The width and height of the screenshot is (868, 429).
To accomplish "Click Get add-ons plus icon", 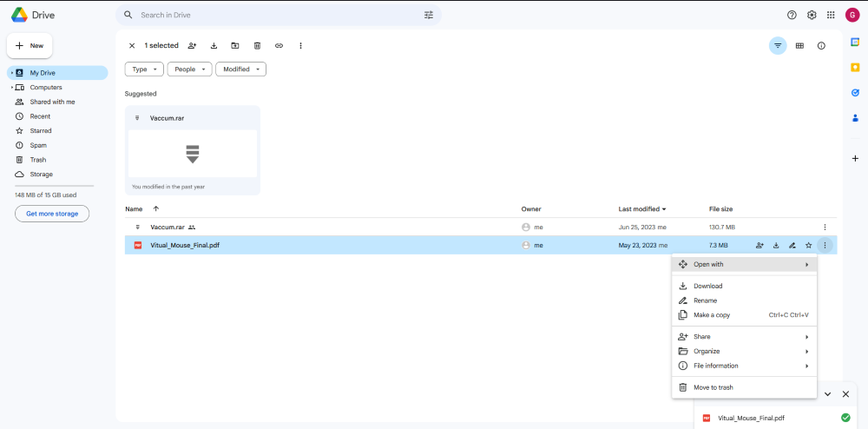I will [x=855, y=158].
